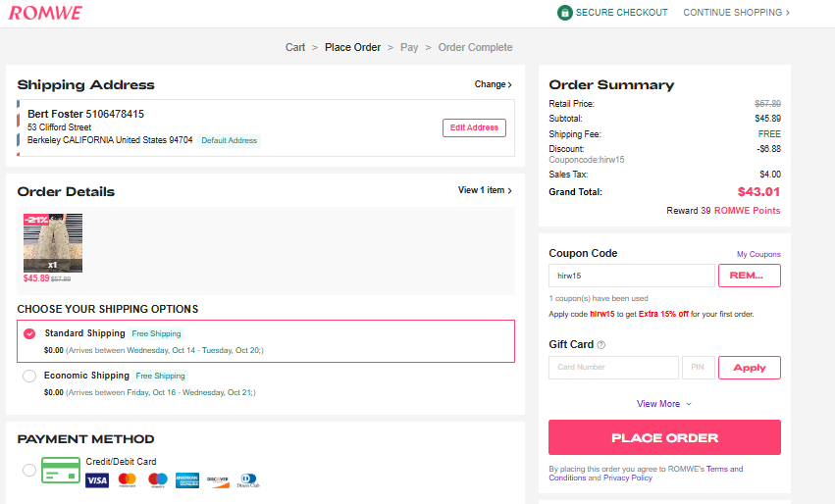Open the pants product thumbnail
This screenshot has height=504, width=835.
(x=53, y=243)
